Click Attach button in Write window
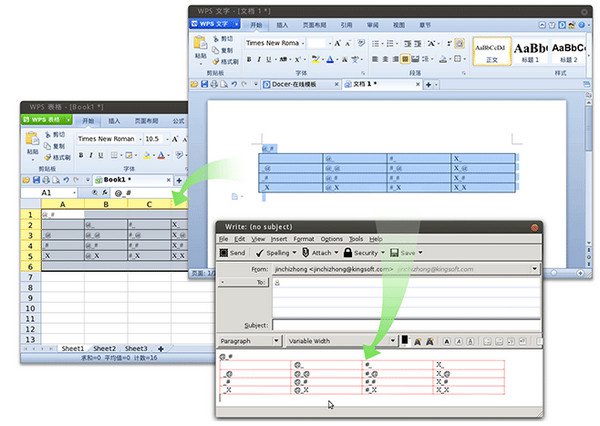This screenshot has width=600, height=426. (317, 253)
